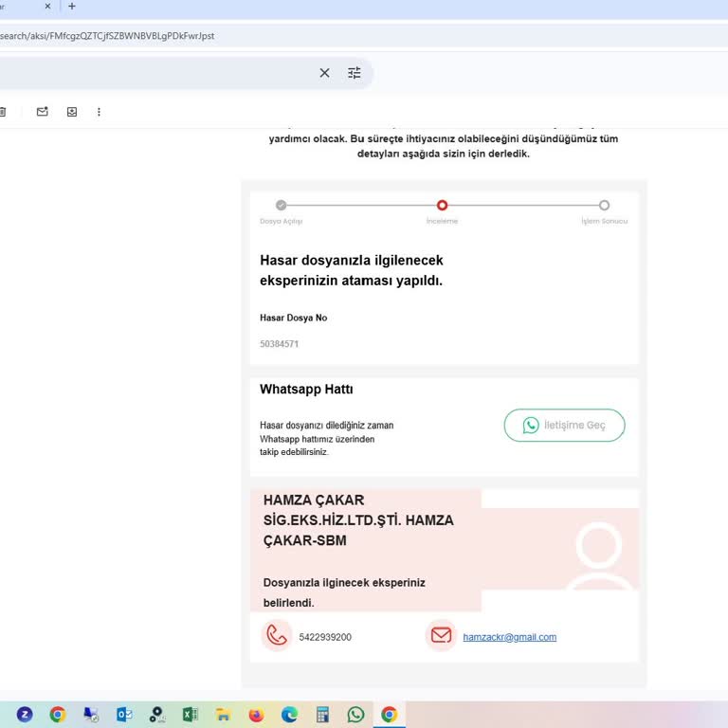Delete email using trash icon

coord(3,112)
